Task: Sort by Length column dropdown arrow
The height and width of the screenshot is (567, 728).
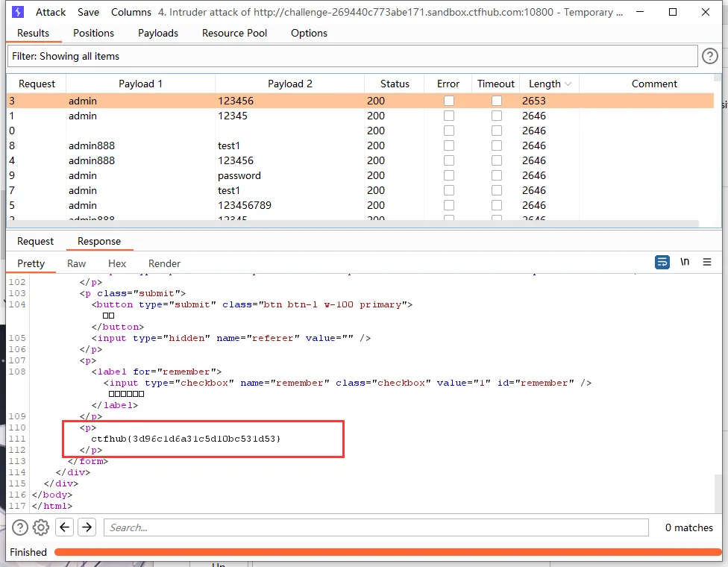Action: point(568,84)
